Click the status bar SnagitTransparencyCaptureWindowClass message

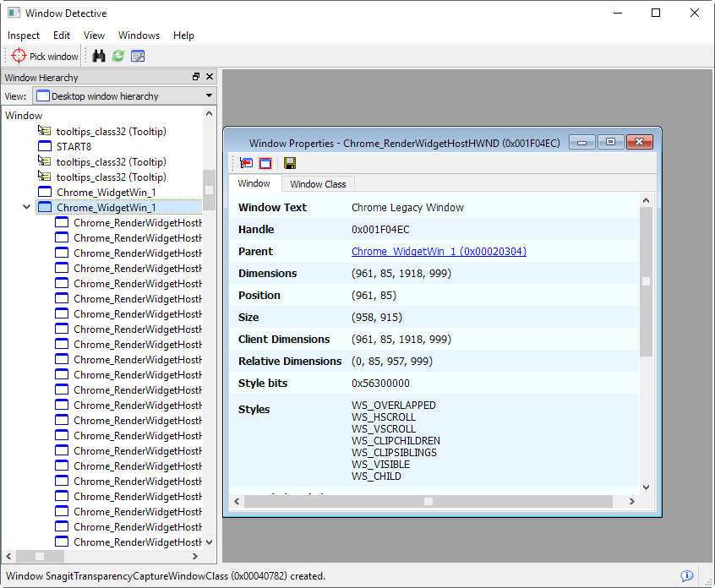pos(166,575)
